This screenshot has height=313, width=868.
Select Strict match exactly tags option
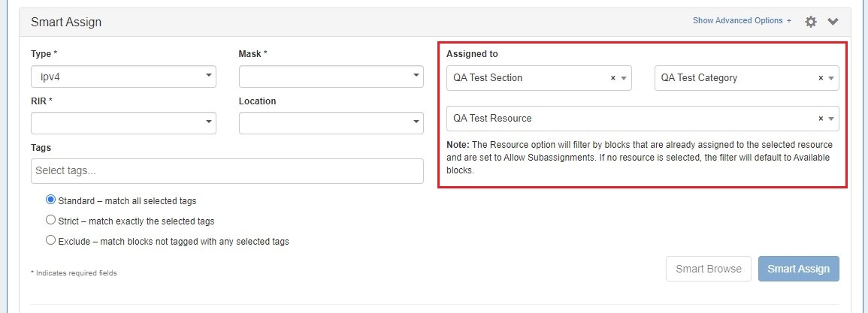click(51, 221)
